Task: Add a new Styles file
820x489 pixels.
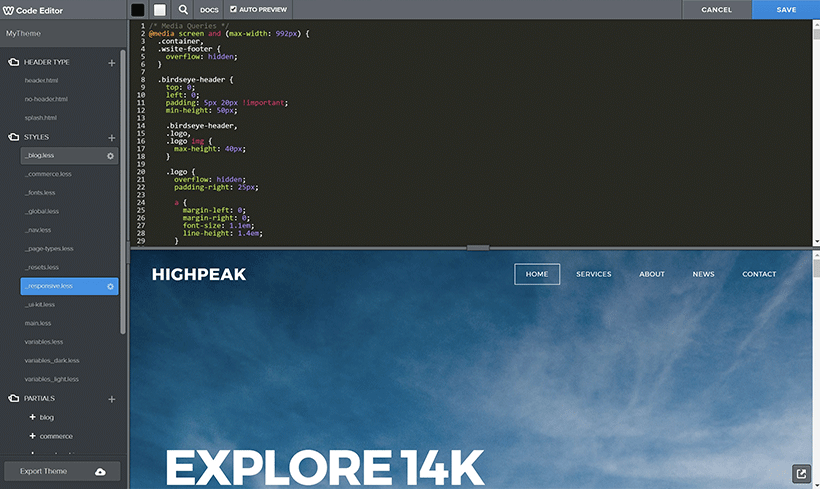Action: 111,138
